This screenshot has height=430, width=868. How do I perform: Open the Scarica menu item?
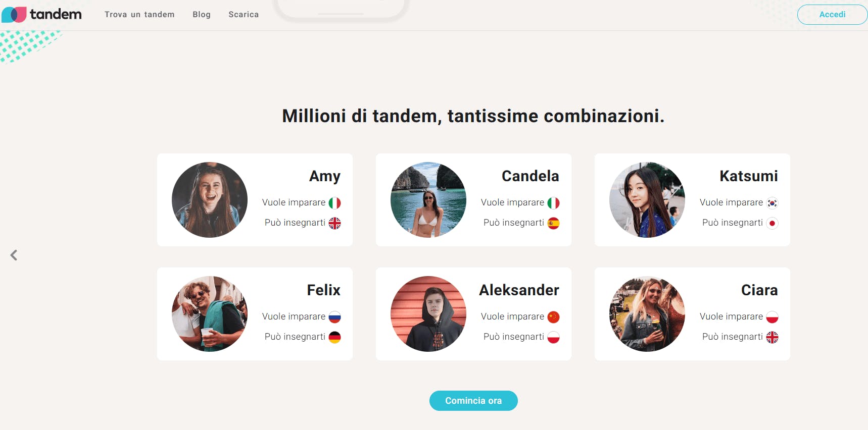coord(244,15)
